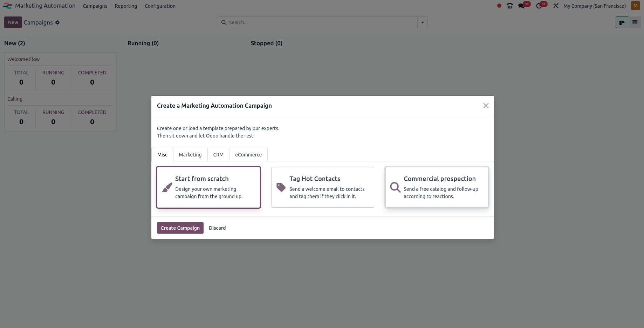
Task: Click the red recording dot in the top bar
Action: [x=499, y=6]
